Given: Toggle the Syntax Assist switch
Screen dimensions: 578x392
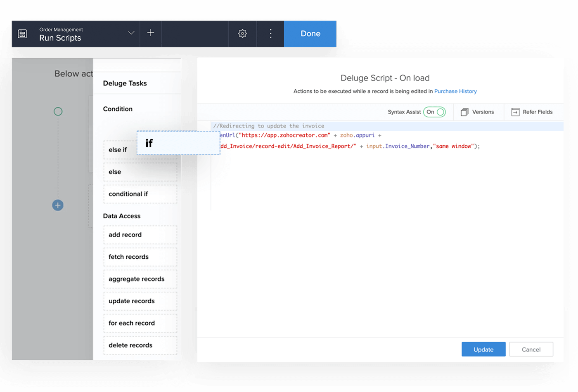Looking at the screenshot, I should pyautogui.click(x=434, y=112).
